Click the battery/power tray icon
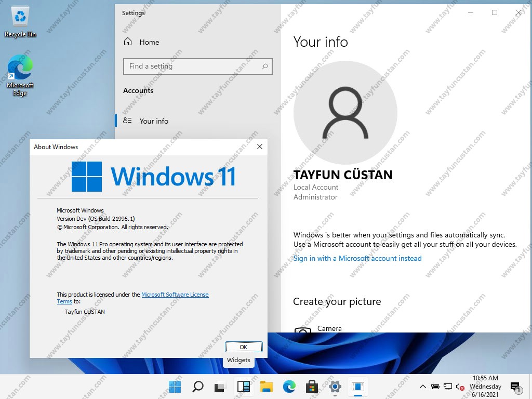 pos(435,387)
